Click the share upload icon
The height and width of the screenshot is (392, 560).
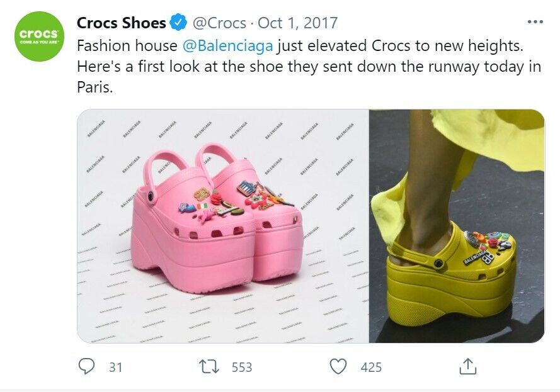[467, 366]
